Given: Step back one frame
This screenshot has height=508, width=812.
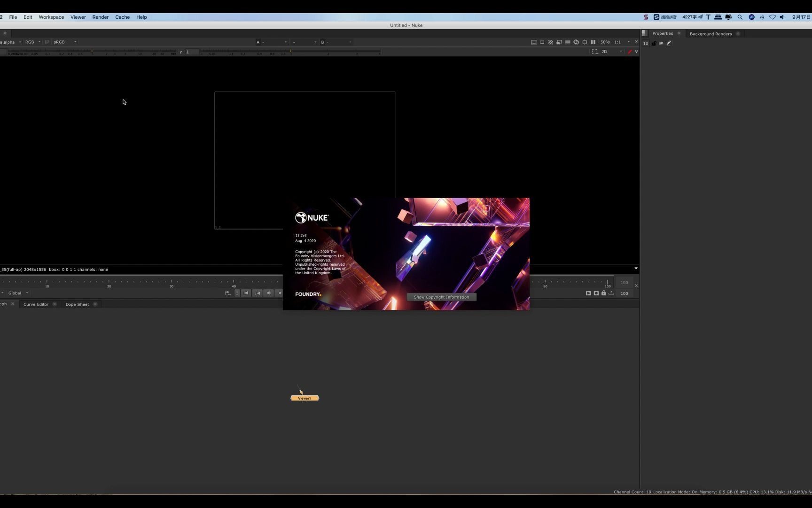Looking at the screenshot, I should [268, 293].
